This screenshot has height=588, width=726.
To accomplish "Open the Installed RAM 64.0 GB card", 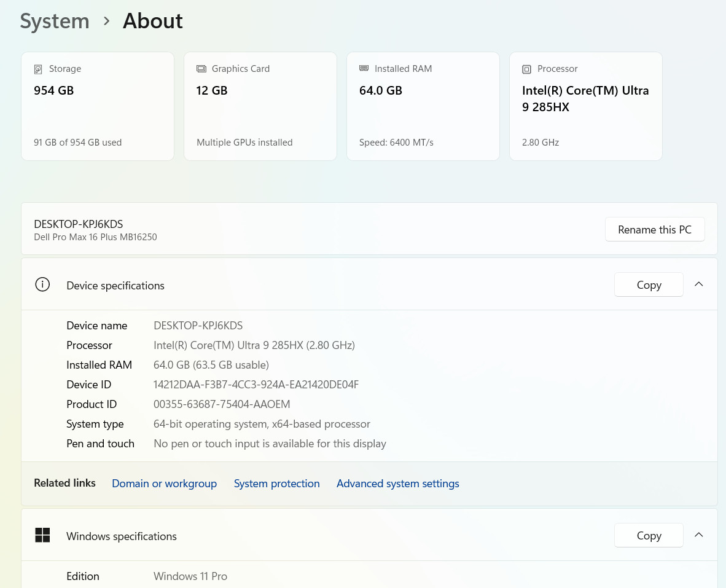I will coord(423,106).
